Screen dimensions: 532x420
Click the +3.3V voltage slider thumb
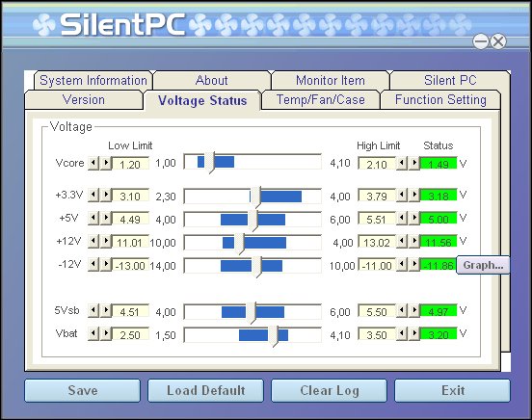255,197
